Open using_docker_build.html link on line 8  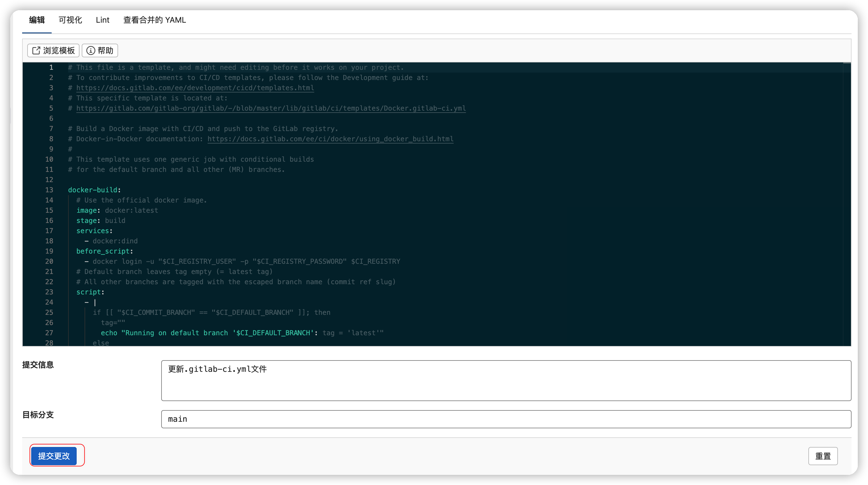330,139
